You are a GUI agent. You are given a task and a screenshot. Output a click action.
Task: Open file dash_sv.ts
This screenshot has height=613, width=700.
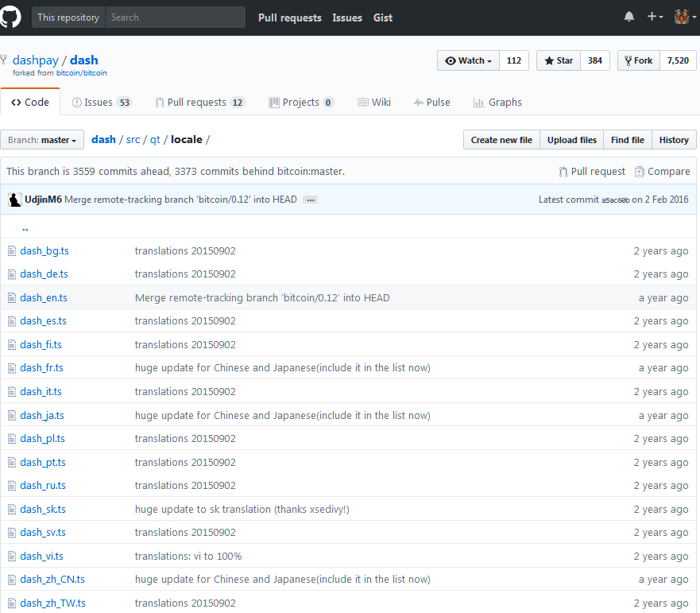[43, 532]
